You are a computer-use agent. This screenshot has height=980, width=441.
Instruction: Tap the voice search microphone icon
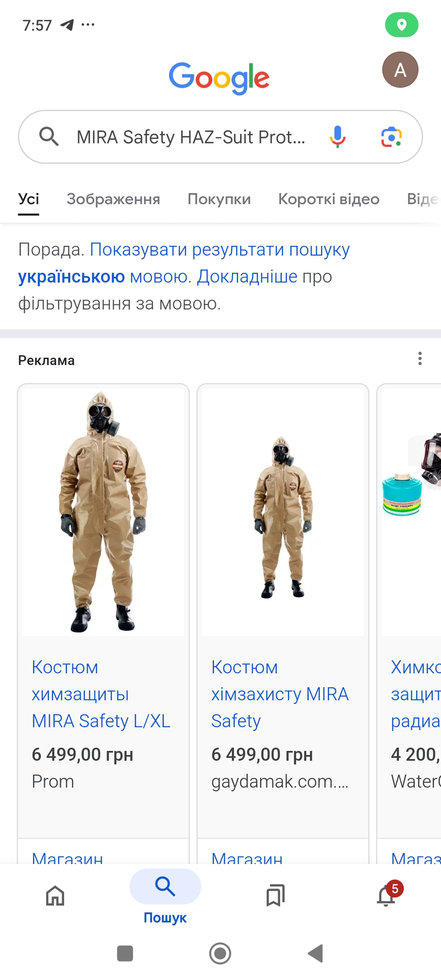tap(337, 137)
